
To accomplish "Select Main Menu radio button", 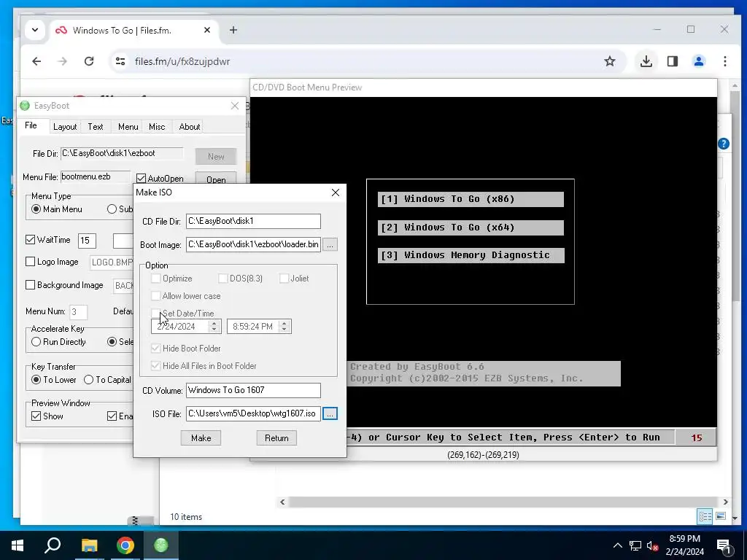I will [36, 209].
